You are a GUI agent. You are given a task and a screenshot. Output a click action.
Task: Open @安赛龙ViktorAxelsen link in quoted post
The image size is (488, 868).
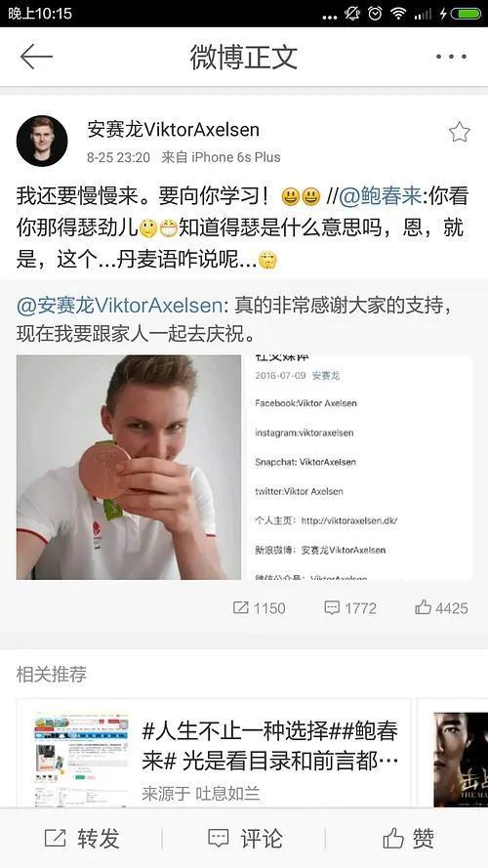click(x=119, y=305)
